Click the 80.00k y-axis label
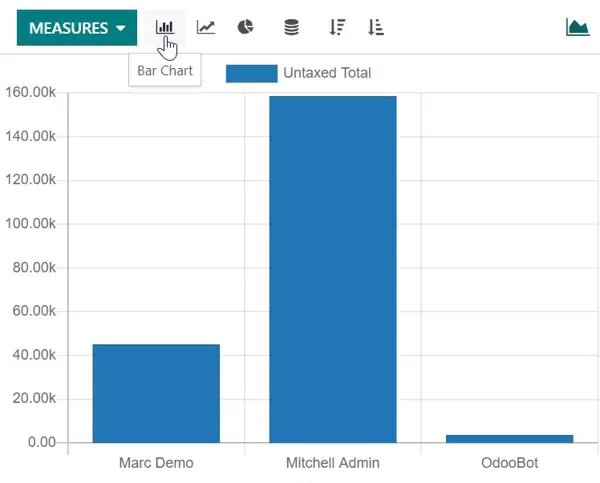 34,267
